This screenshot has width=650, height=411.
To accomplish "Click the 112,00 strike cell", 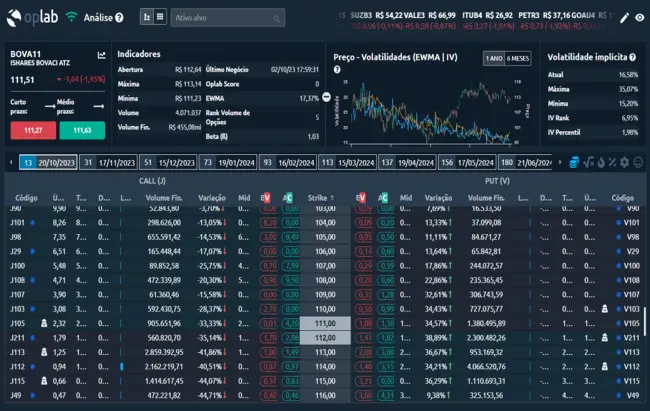I will click(325, 338).
